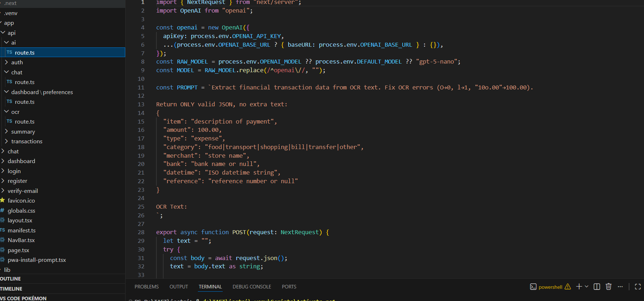Viewport: 644px width, 301px height.
Task: Click line number 4 in the gutter
Action: click(143, 28)
